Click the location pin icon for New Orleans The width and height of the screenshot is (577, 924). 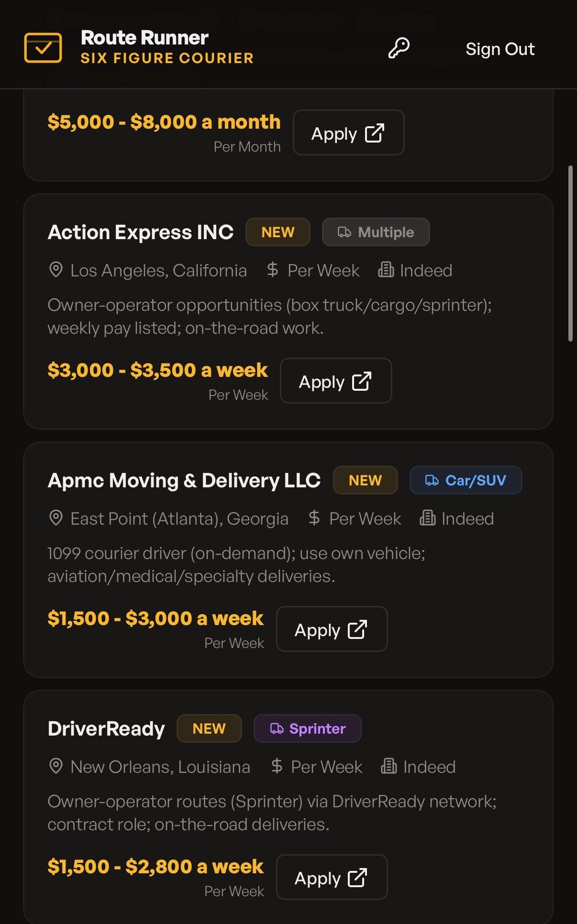(56, 767)
